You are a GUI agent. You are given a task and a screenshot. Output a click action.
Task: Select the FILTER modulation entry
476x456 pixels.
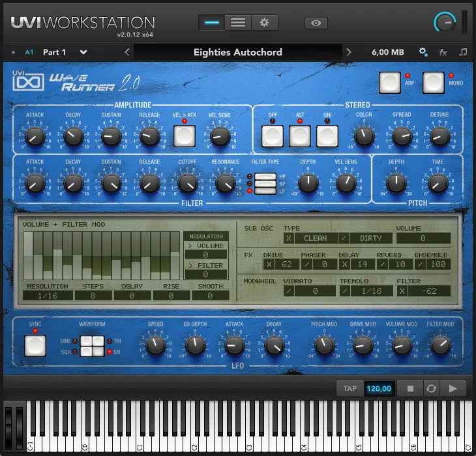point(206,265)
